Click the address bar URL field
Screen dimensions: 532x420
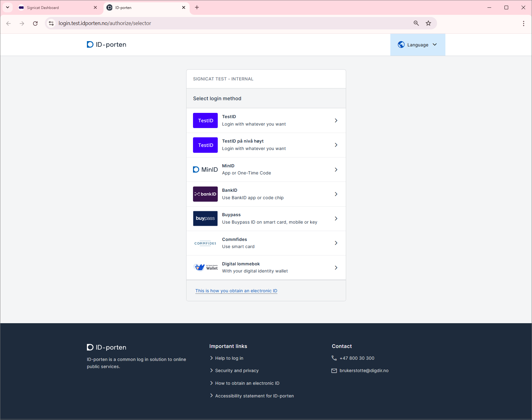[x=217, y=23]
